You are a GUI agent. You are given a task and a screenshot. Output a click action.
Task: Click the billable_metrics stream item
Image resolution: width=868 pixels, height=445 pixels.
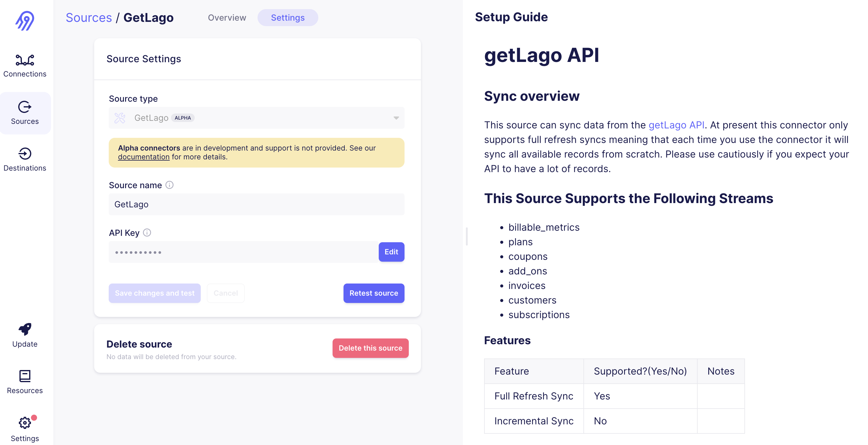(x=544, y=227)
